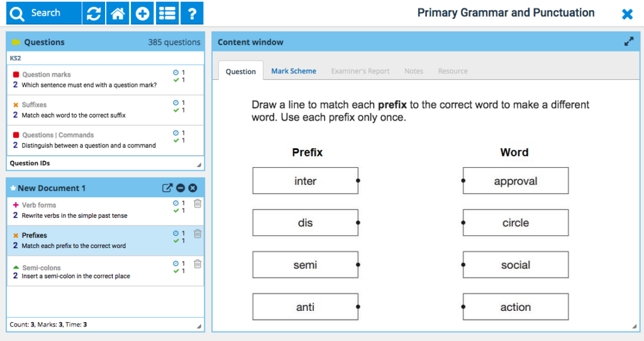Click the resize grip of document panel
The image size is (644, 341).
click(199, 326)
